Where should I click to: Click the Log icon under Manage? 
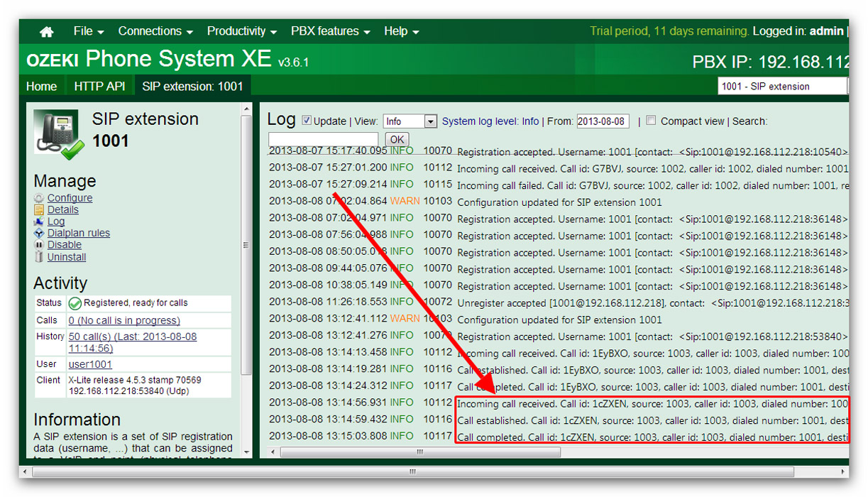[39, 222]
